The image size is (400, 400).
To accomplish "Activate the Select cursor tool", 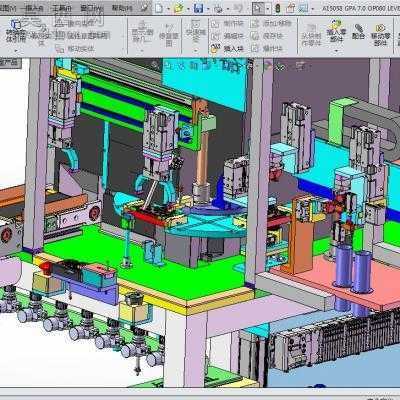I will 258,8.
